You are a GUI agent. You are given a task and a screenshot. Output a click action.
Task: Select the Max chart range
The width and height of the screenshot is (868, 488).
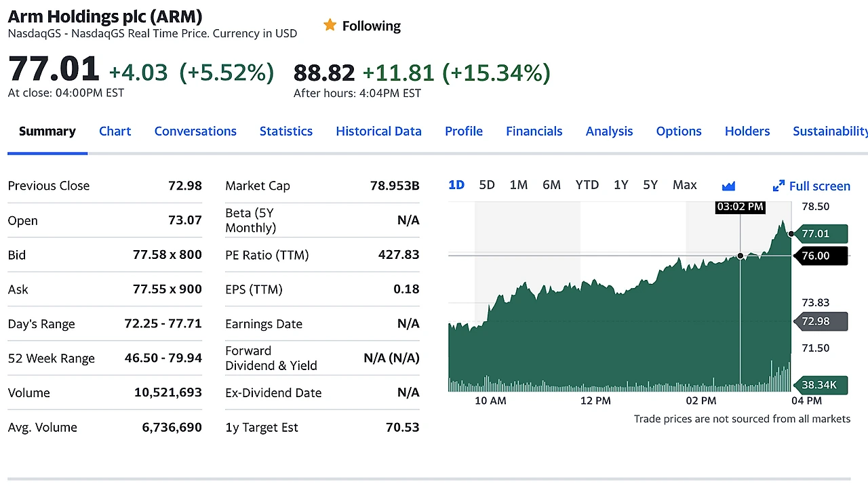(x=685, y=185)
